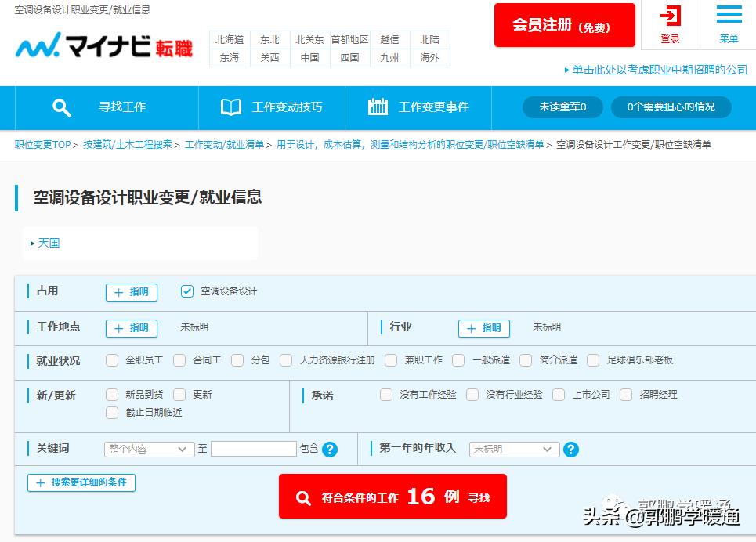Uncheck the 空调设备设计 checkbox

(187, 291)
